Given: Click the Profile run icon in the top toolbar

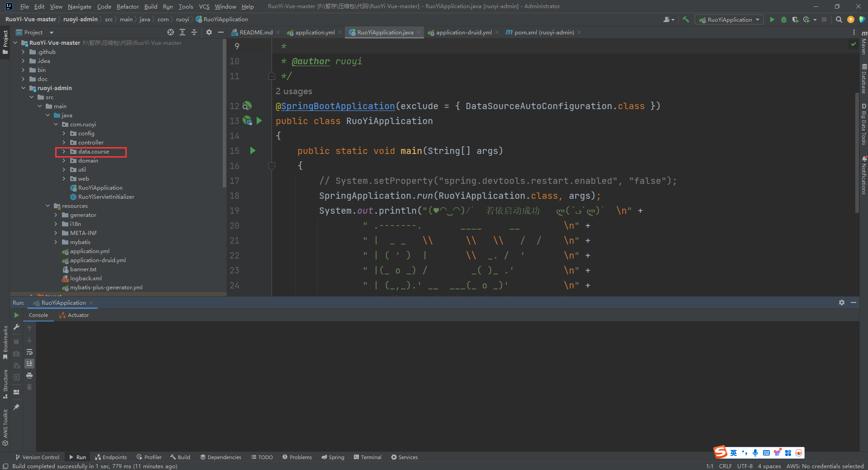Looking at the screenshot, I should coord(806,19).
